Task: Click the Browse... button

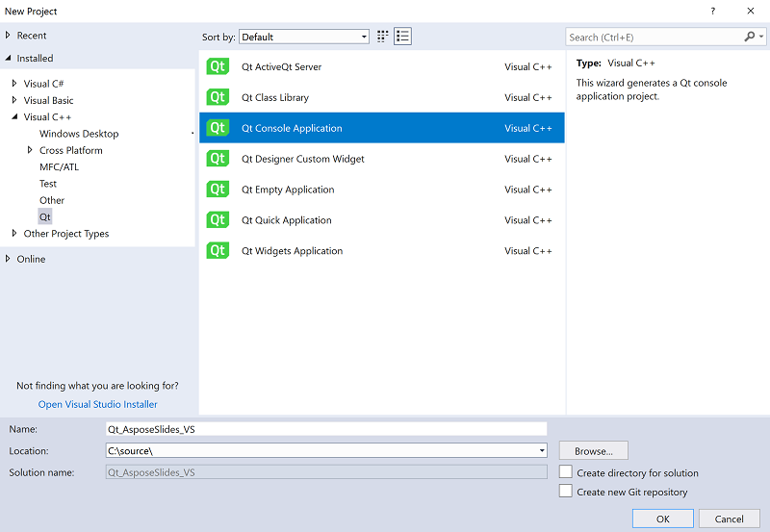Action: pyautogui.click(x=593, y=450)
